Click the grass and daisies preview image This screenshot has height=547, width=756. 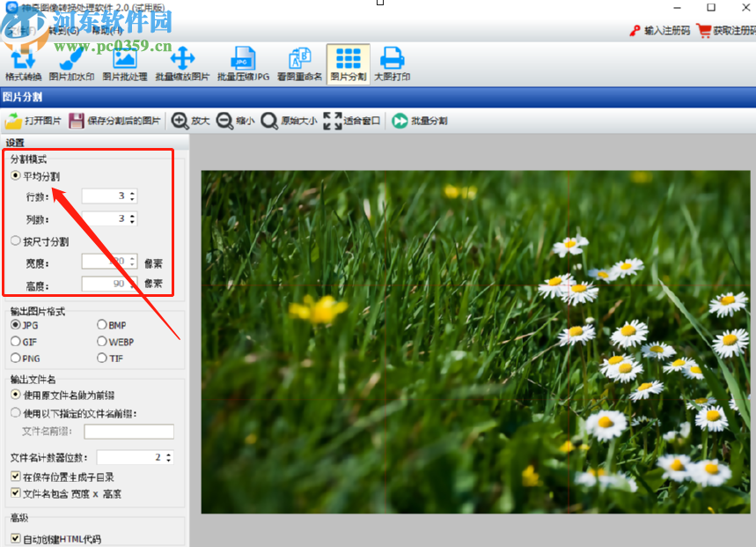coord(476,342)
